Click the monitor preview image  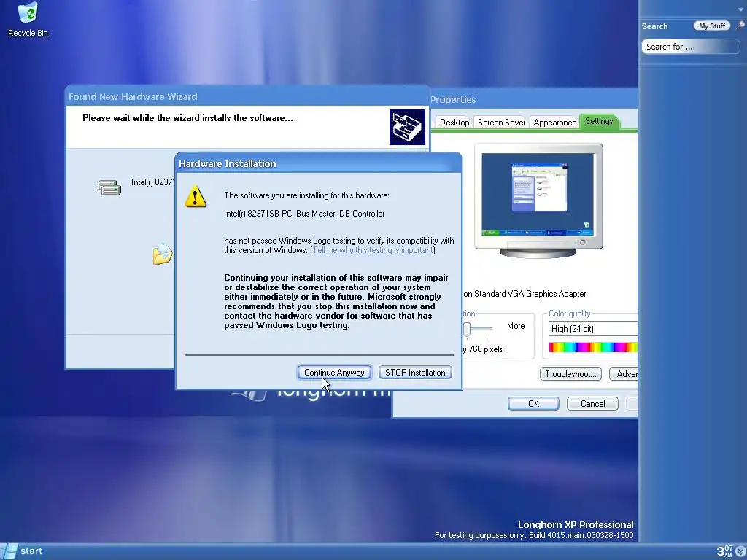[538, 201]
